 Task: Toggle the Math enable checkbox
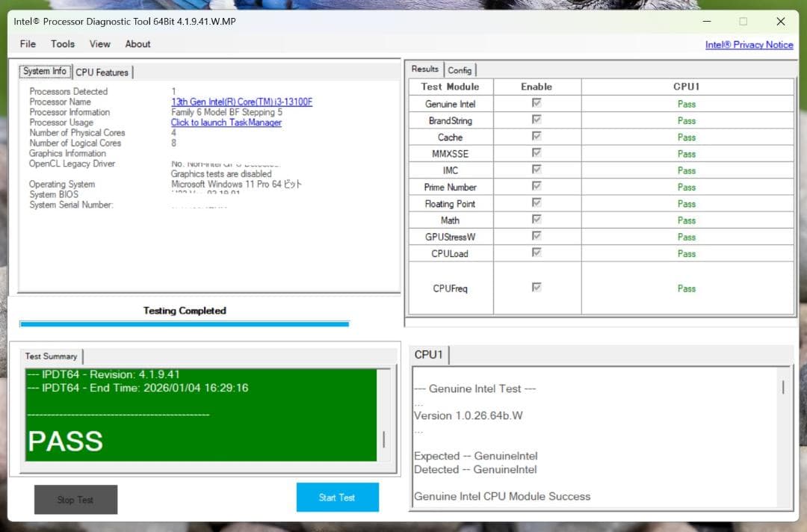[x=537, y=219]
